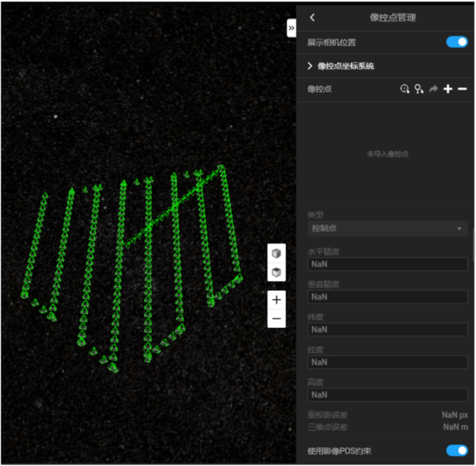Screen dimensions: 476x466
Task: Zoom out the 3D view
Action: 276,318
